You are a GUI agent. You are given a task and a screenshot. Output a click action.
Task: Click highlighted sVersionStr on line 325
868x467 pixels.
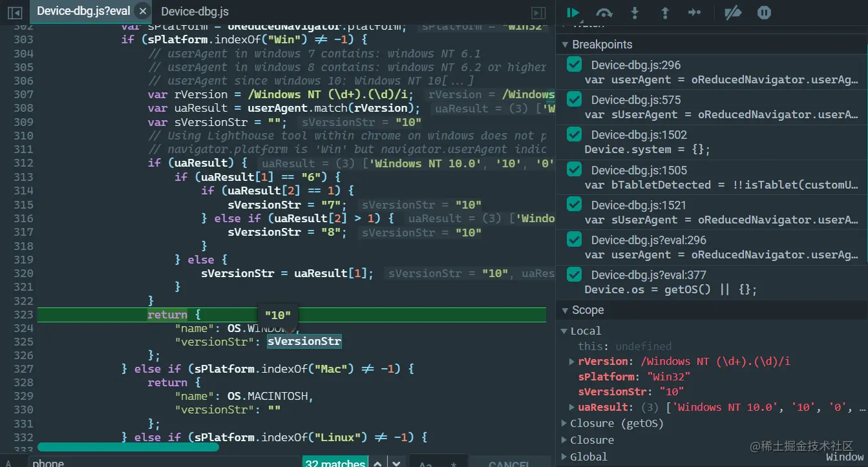coord(304,341)
